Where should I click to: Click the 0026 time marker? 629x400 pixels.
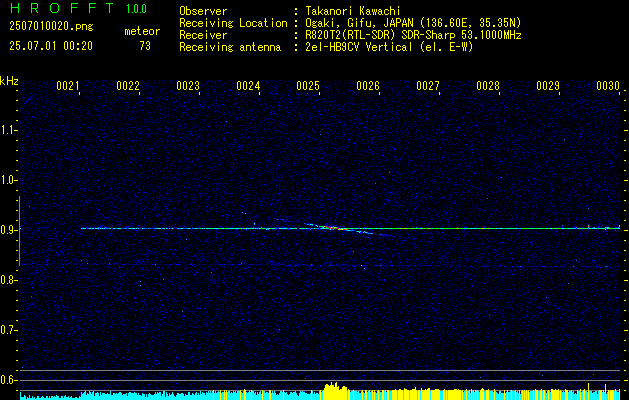click(x=368, y=86)
